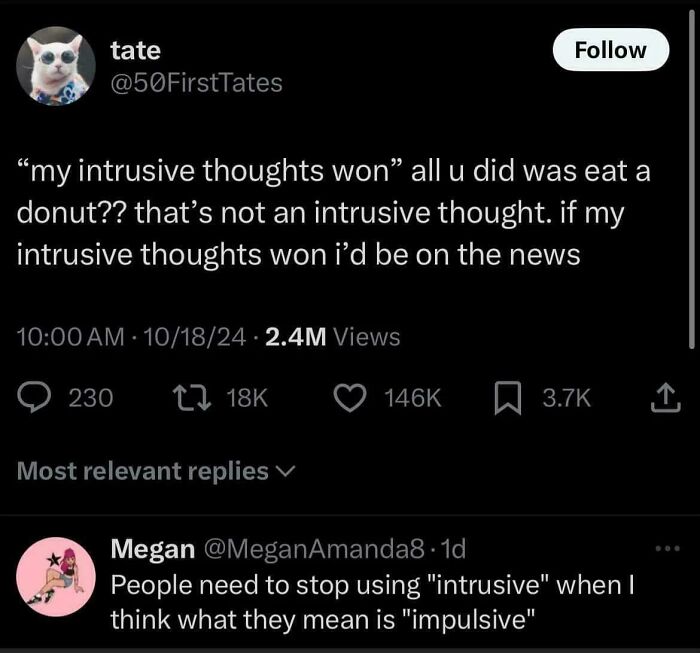The image size is (700, 653).
Task: Open the @50FirstTates handle link
Action: (197, 83)
